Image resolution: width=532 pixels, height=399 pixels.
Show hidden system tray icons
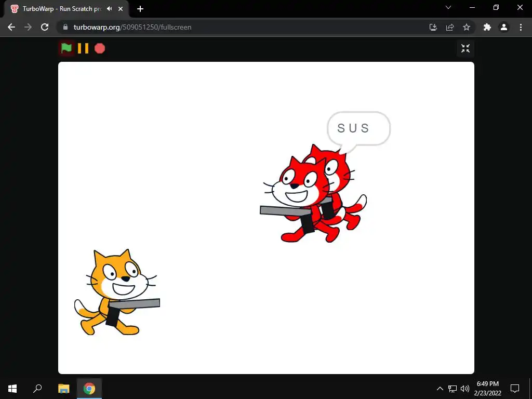[x=440, y=389]
